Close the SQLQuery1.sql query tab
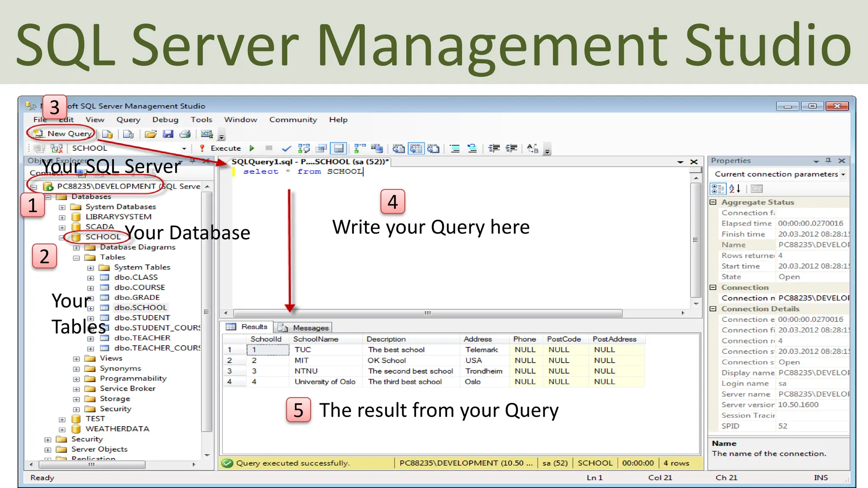Image resolution: width=868 pixels, height=488 pixels. tap(694, 162)
